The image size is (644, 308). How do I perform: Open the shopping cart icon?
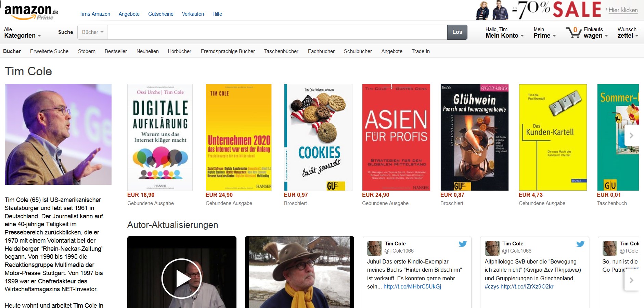tap(573, 33)
